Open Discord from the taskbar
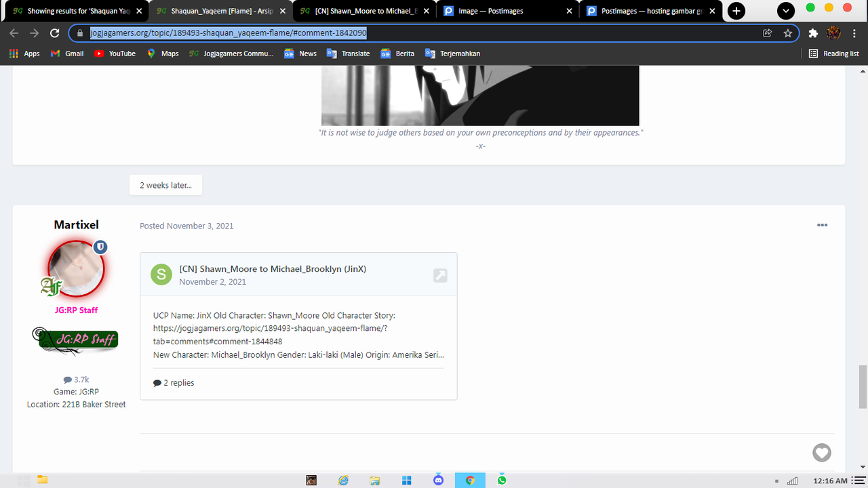868x488 pixels. [438, 480]
